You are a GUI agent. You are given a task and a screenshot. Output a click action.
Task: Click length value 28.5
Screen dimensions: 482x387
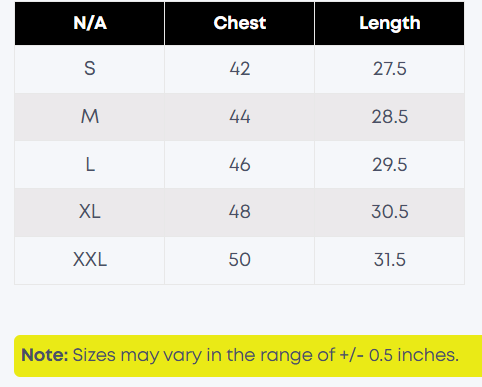[389, 117]
